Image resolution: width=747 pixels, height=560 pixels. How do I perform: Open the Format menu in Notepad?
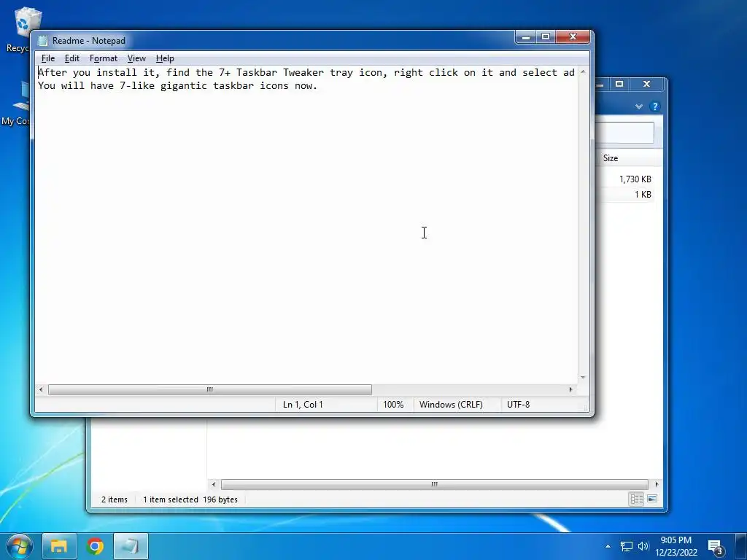click(x=104, y=58)
